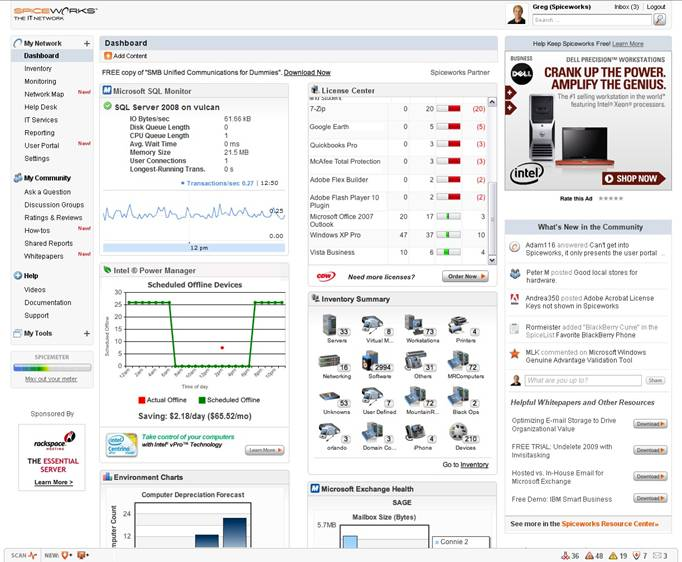Open the MRComputers inventory icon
Image resolution: width=682 pixels, height=562 pixels.
tap(458, 361)
